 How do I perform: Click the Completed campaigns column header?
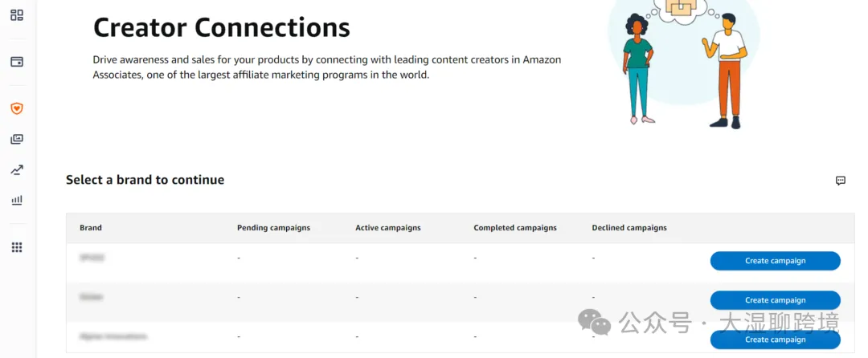pos(514,228)
